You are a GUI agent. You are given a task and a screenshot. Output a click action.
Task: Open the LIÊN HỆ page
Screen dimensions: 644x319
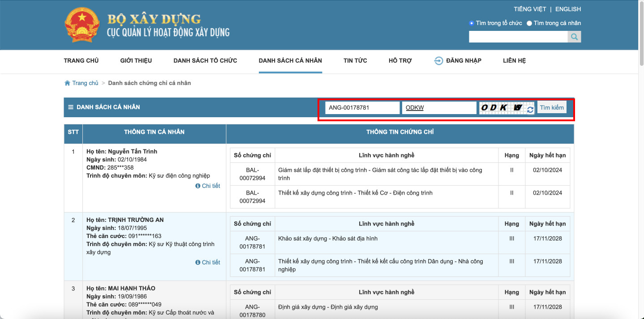coord(514,60)
